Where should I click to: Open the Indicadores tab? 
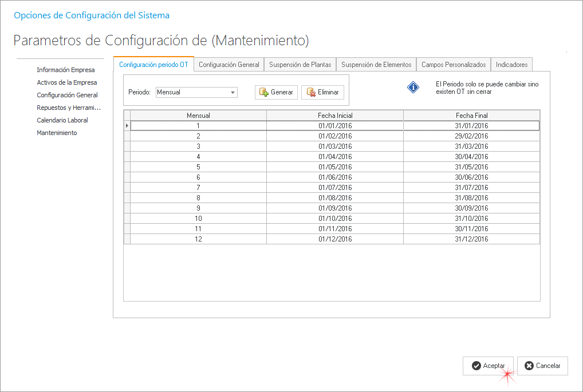click(x=512, y=65)
